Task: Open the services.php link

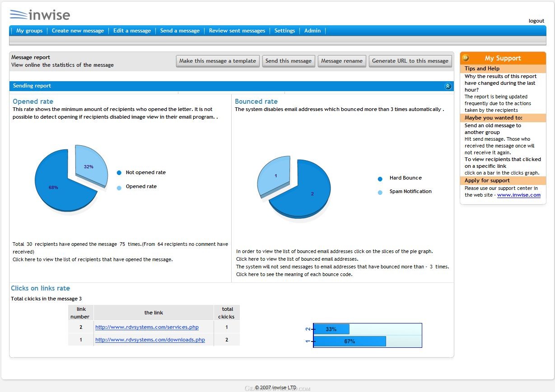Action: click(147, 327)
